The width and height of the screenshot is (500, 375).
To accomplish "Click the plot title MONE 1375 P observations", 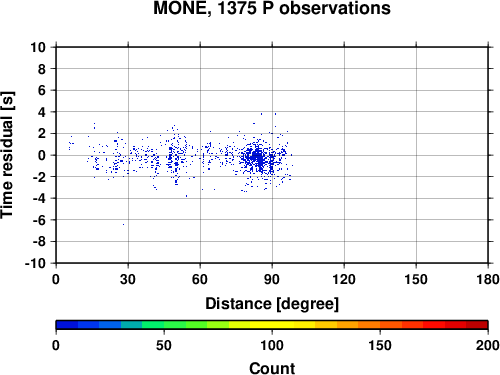I will pyautogui.click(x=272, y=8).
